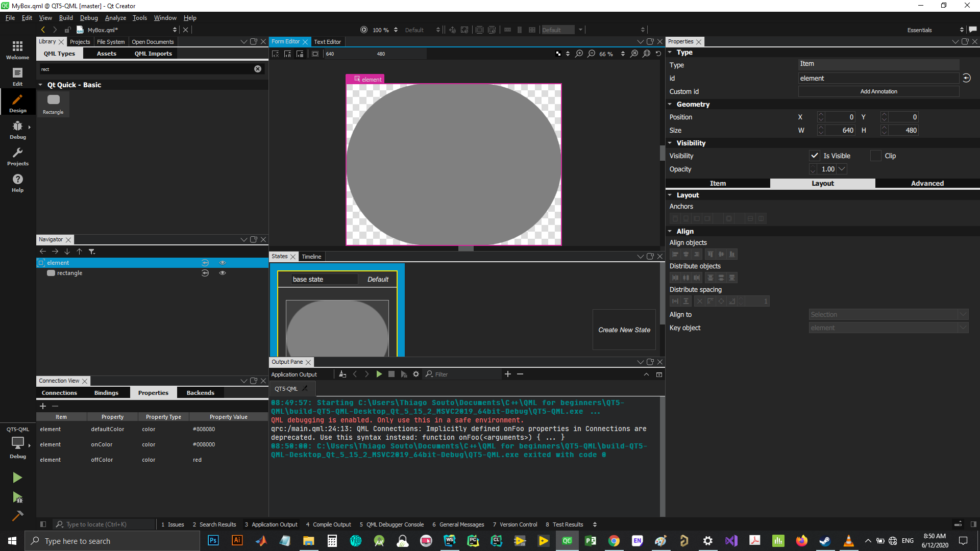The width and height of the screenshot is (980, 551).
Task: Open the Advanced properties tab
Action: coord(927,183)
